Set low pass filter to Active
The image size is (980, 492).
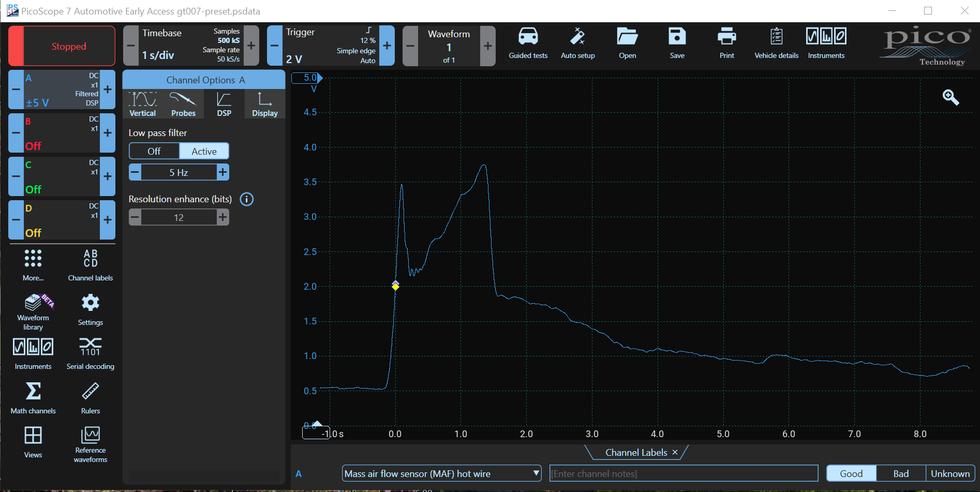(204, 151)
